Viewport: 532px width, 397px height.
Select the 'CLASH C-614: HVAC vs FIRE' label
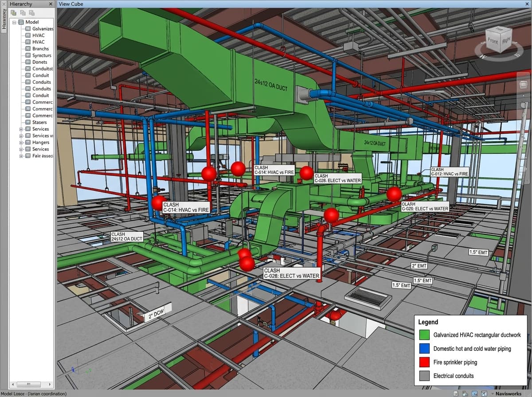274,170
